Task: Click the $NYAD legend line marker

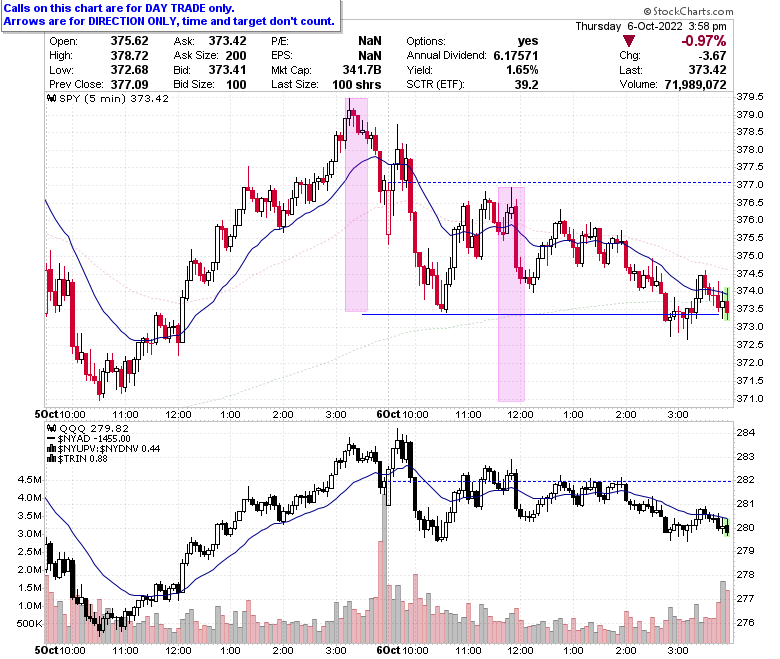Action: [x=52, y=439]
